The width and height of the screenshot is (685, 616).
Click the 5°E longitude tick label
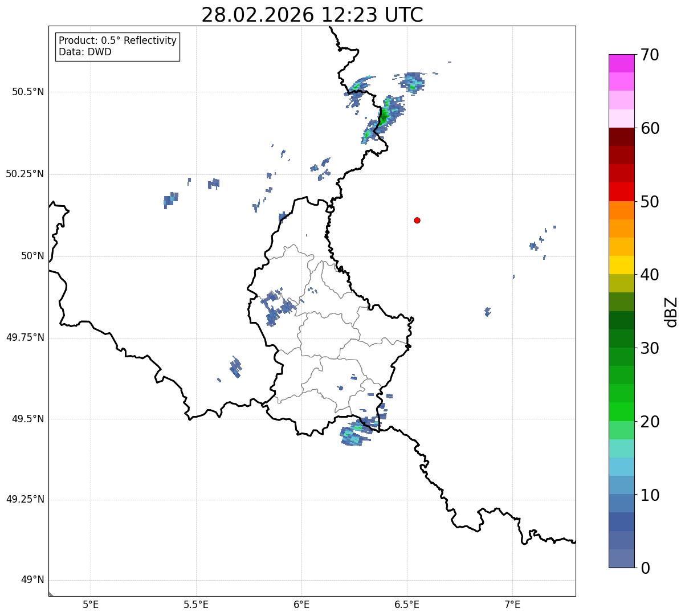point(91,604)
